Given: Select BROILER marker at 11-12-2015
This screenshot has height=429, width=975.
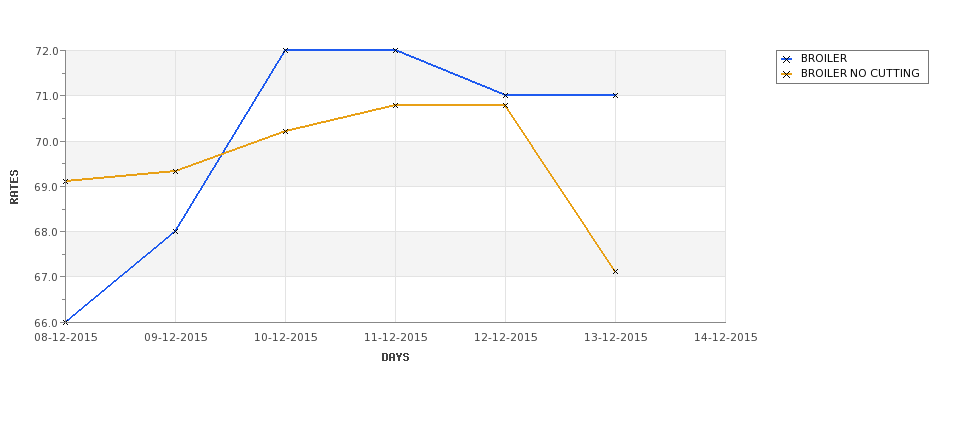Looking at the screenshot, I should [395, 50].
